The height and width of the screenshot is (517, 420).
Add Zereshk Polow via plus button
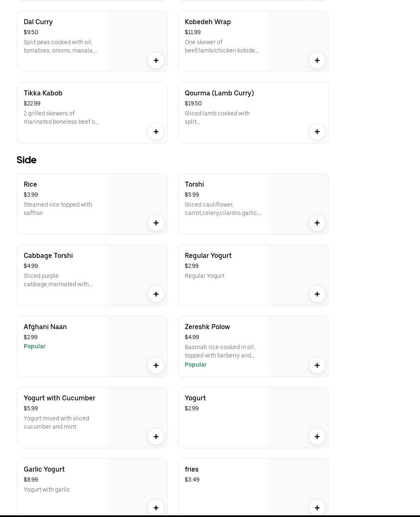click(317, 365)
